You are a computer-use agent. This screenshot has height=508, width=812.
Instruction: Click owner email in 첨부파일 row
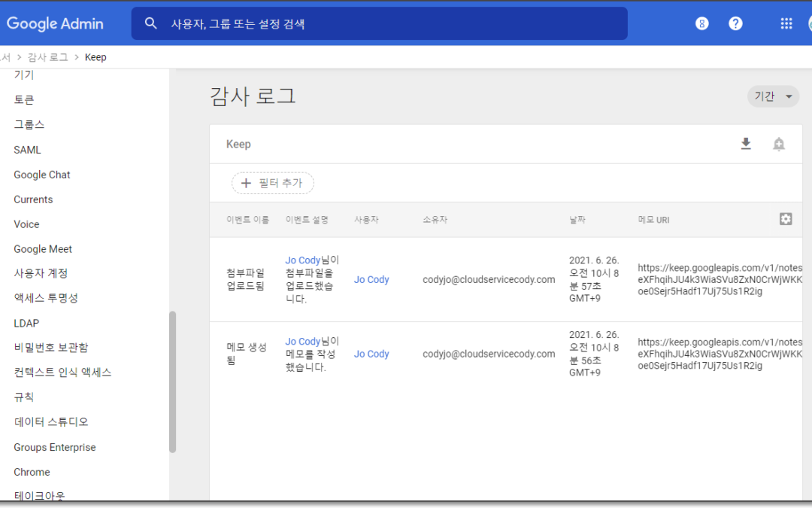pyautogui.click(x=489, y=279)
